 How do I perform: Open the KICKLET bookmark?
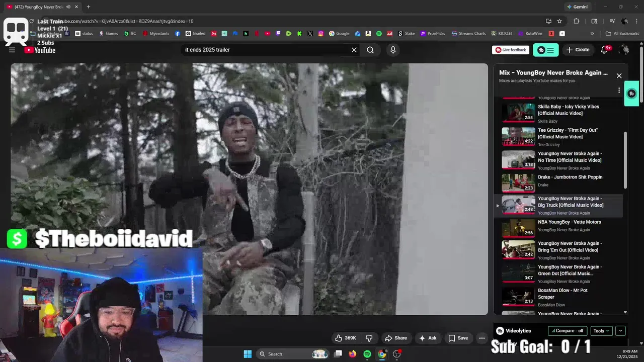click(x=502, y=34)
